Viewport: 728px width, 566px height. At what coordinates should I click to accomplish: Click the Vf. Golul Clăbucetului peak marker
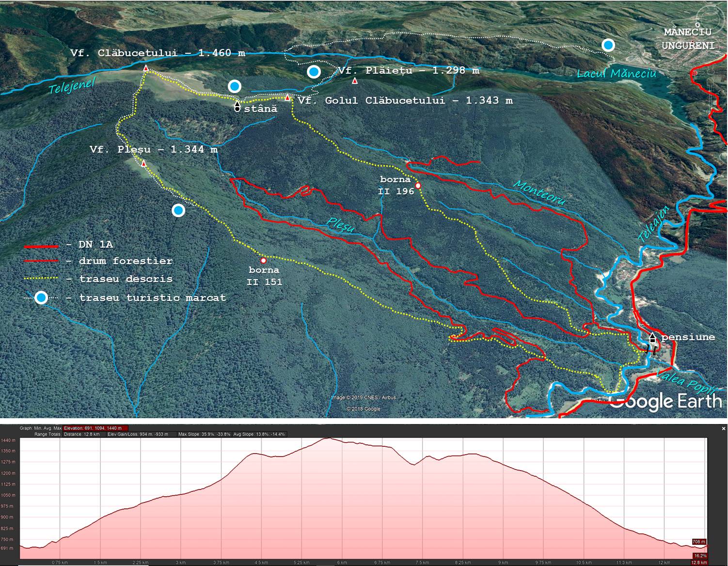point(287,98)
